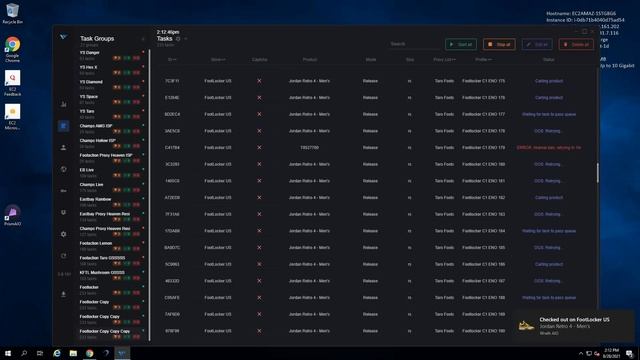
Task: Click the Delete all button
Action: (x=576, y=44)
